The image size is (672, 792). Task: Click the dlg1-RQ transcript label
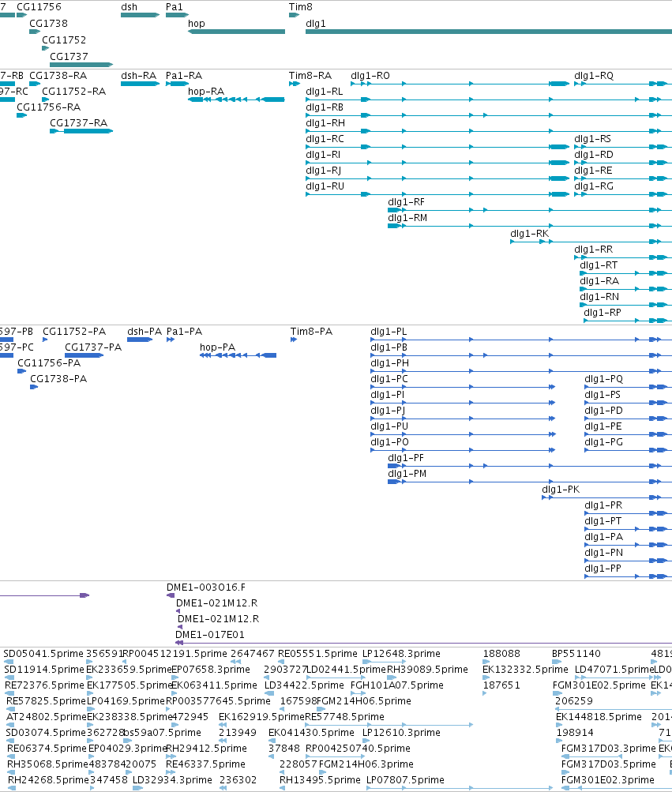point(594,75)
